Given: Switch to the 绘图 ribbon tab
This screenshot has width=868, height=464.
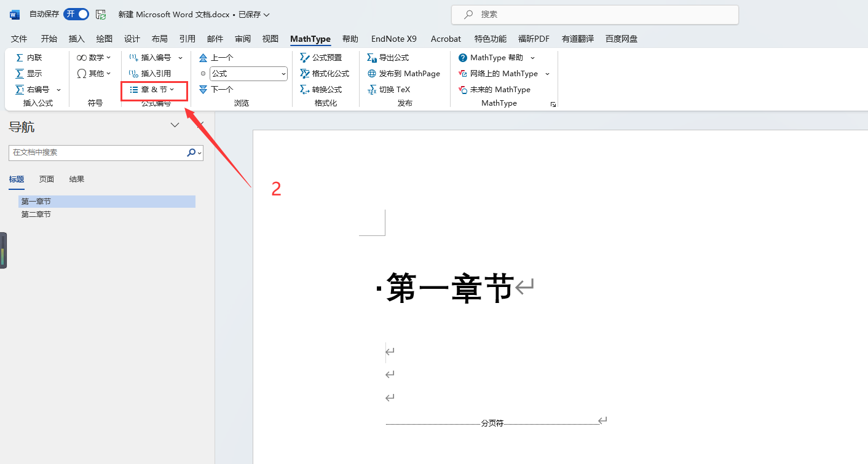Looking at the screenshot, I should [x=105, y=39].
